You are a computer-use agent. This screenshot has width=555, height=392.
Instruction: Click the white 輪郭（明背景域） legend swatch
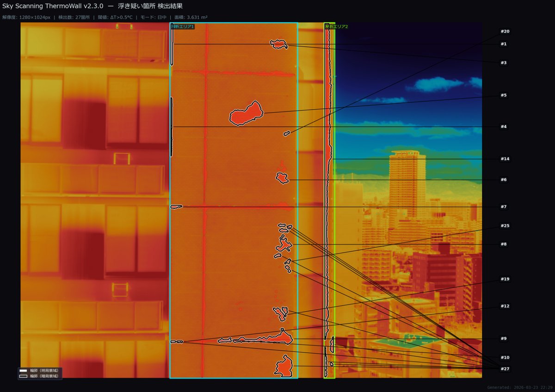[23, 371]
